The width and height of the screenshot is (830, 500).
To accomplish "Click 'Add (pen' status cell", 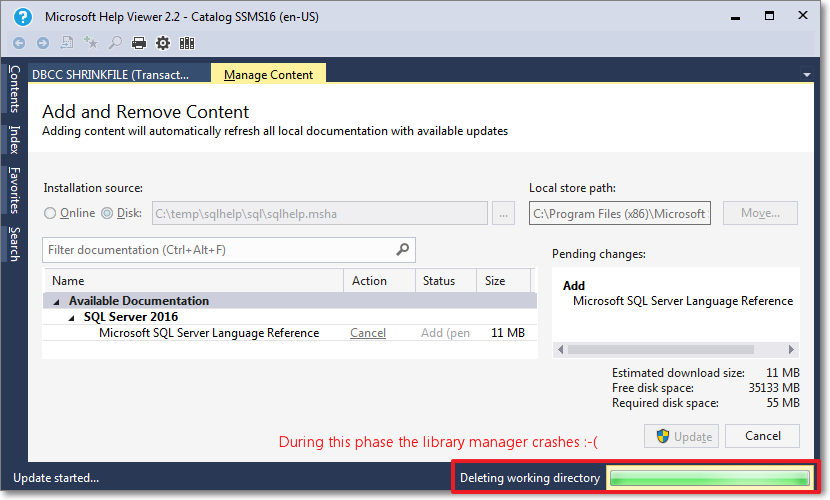I will (445, 333).
